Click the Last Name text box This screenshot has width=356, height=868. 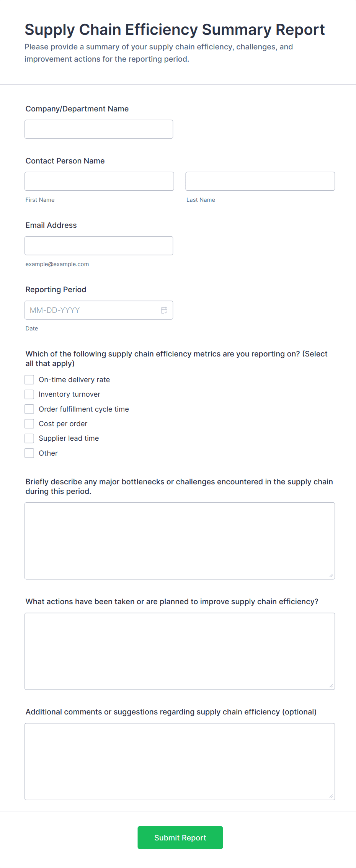(x=260, y=181)
